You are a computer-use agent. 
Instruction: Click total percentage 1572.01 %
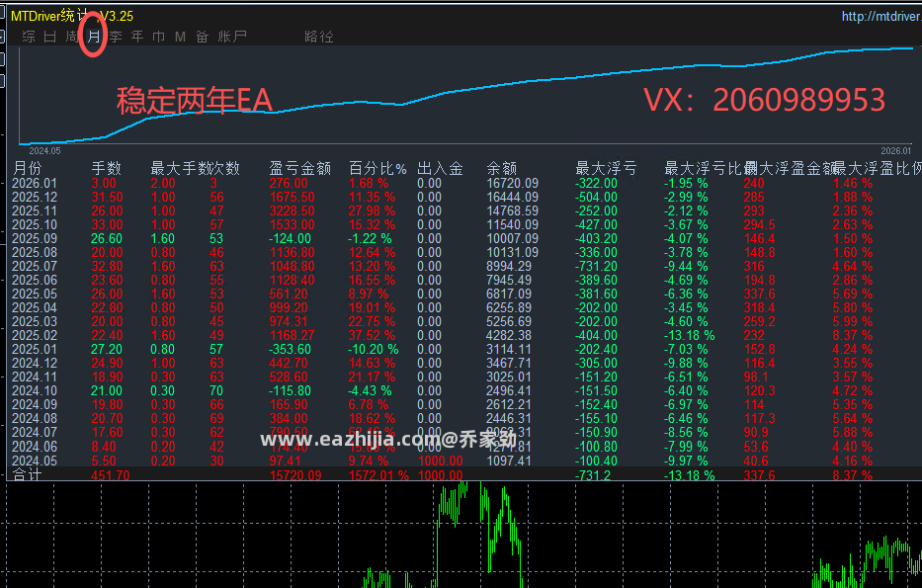pyautogui.click(x=378, y=475)
